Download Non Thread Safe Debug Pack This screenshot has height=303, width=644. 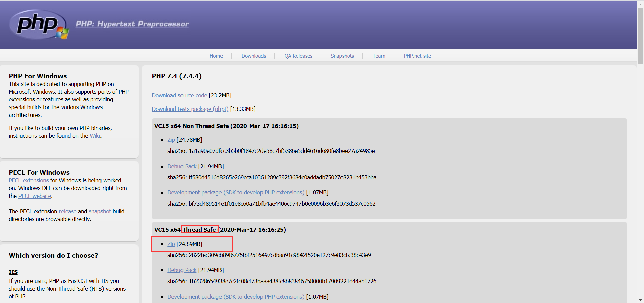[182, 166]
